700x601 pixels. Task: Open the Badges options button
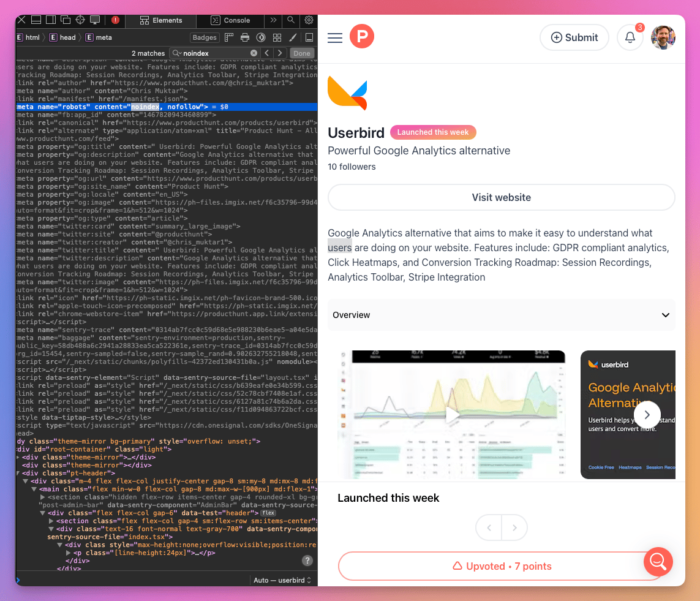[x=205, y=37]
